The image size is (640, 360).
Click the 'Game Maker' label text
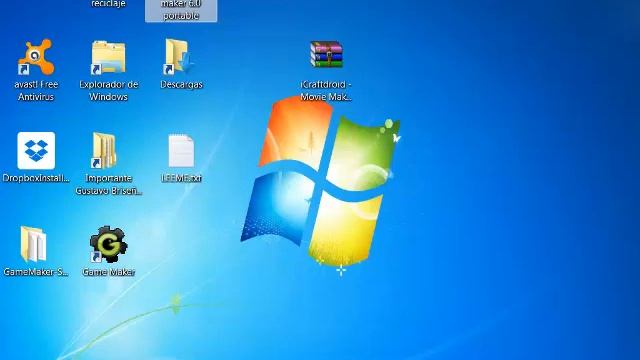coord(108,272)
